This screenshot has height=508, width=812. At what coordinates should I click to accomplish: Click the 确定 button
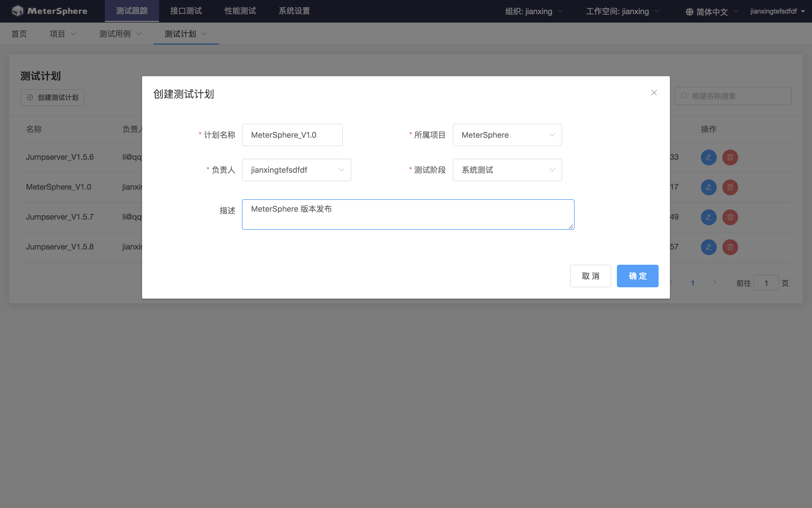tap(637, 276)
